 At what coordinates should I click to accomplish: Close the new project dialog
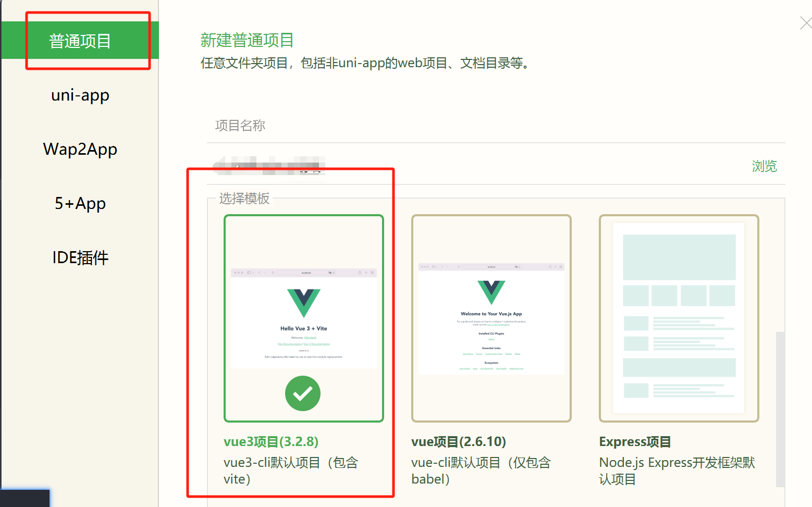click(806, 23)
